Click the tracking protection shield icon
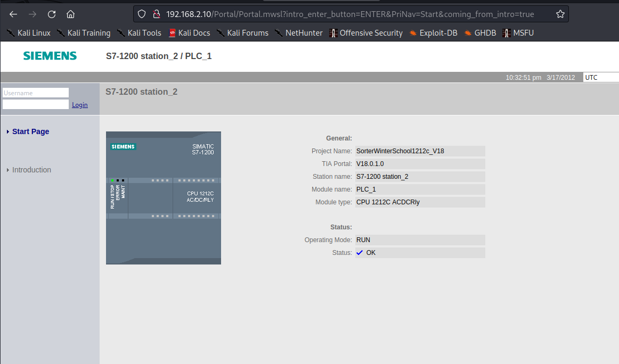This screenshot has width=619, height=364. point(142,14)
